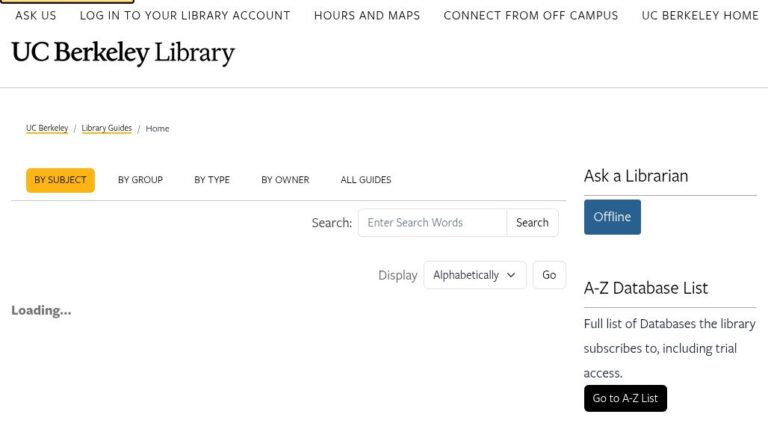The image size is (768, 432).
Task: Switch to the By Owner tab
Action: point(285,180)
